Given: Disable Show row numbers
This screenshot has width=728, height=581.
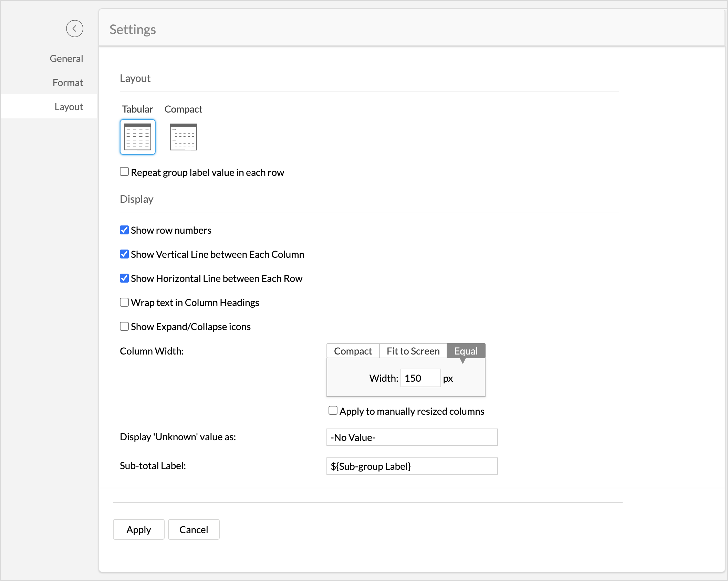Looking at the screenshot, I should [x=124, y=230].
